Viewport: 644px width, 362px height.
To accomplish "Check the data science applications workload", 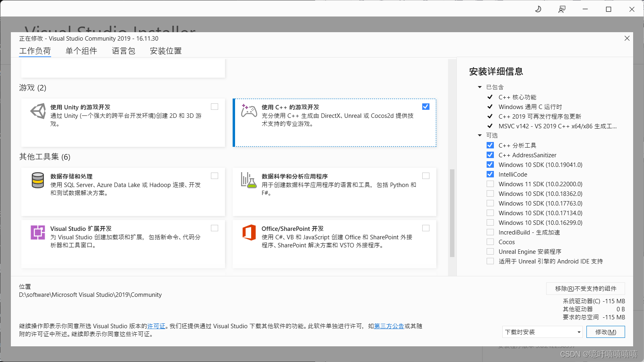I will coord(426,176).
